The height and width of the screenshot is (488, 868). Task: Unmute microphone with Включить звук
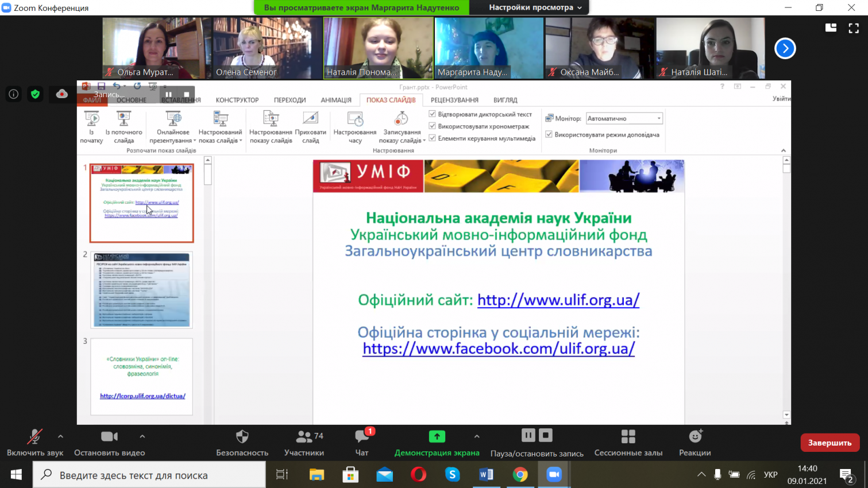[x=34, y=443]
